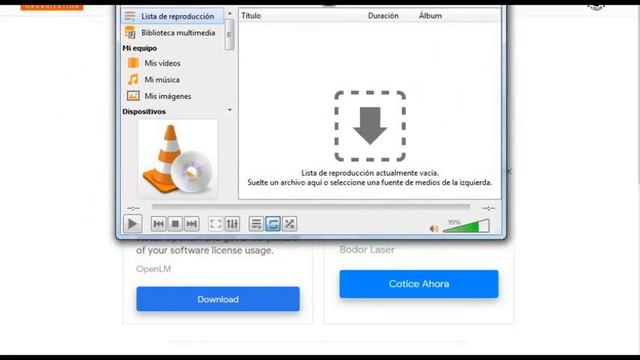Click the Mi equipo heading

tap(140, 48)
